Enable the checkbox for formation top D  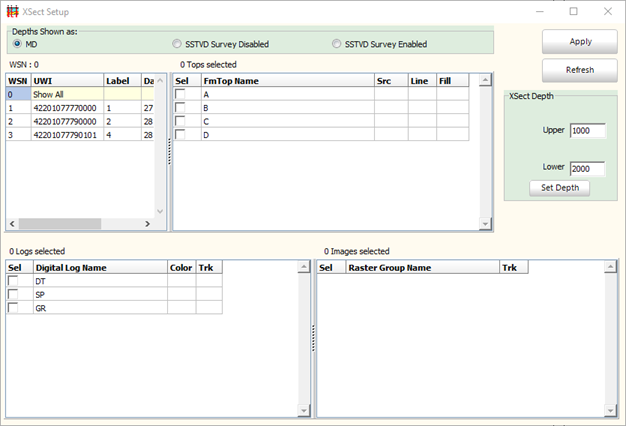point(181,134)
